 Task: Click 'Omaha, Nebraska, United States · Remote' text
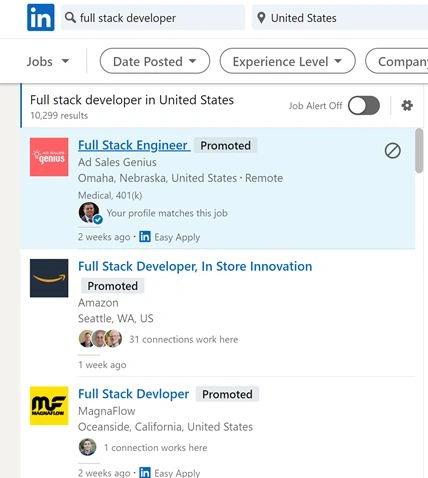coord(180,178)
